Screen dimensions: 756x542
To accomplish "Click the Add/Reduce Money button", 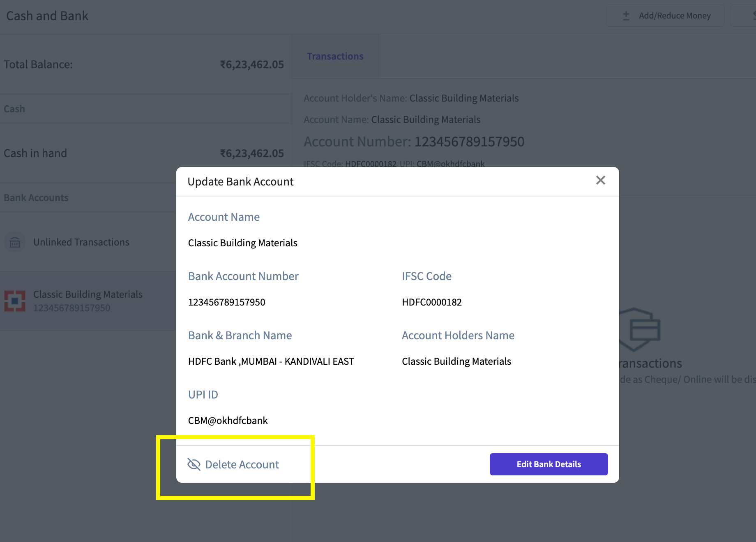I will point(665,16).
